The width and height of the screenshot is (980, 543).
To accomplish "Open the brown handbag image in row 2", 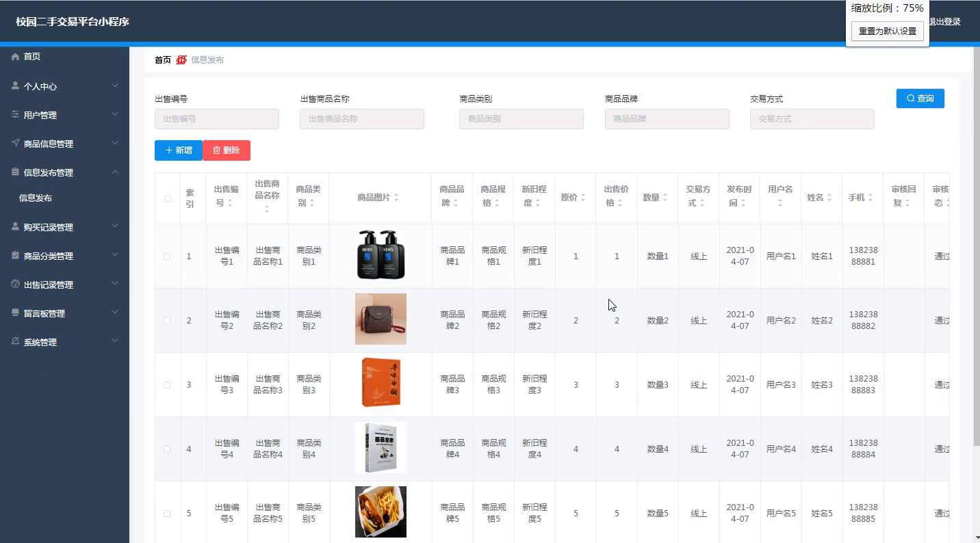I will [x=381, y=319].
